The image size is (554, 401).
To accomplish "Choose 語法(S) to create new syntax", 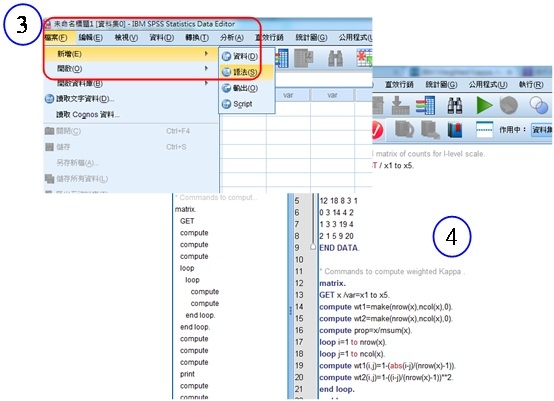I will (x=246, y=72).
